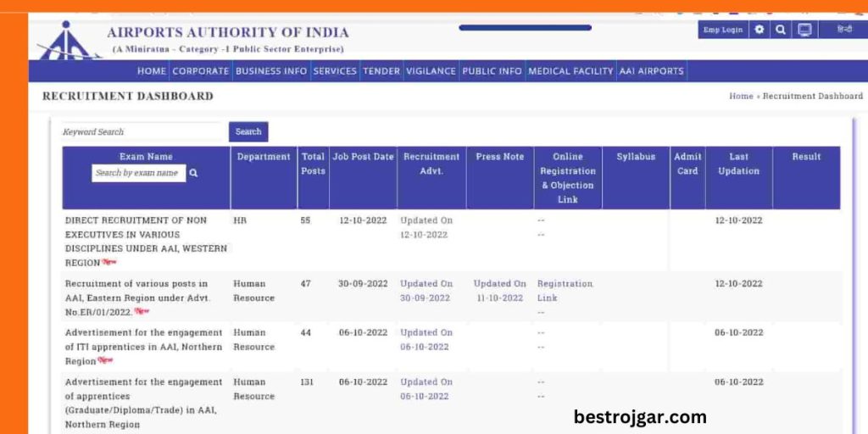
Task: Click the HR department cell
Action: [240, 220]
